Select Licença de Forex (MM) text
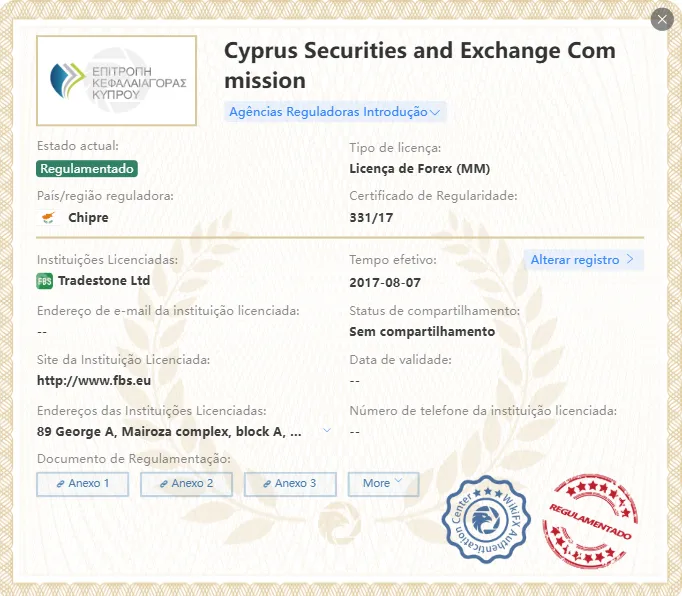Image resolution: width=682 pixels, height=596 pixels. (x=420, y=169)
